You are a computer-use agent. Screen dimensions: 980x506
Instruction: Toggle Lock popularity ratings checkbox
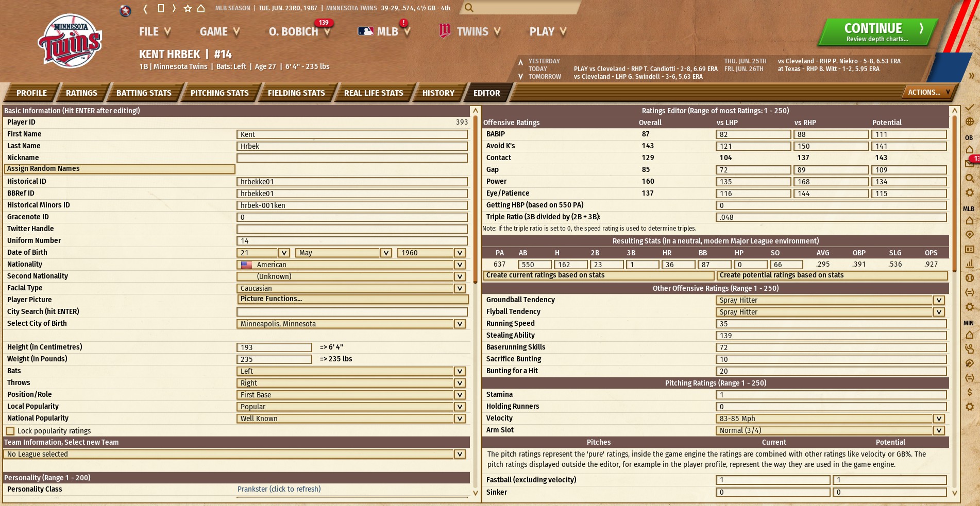(x=10, y=431)
